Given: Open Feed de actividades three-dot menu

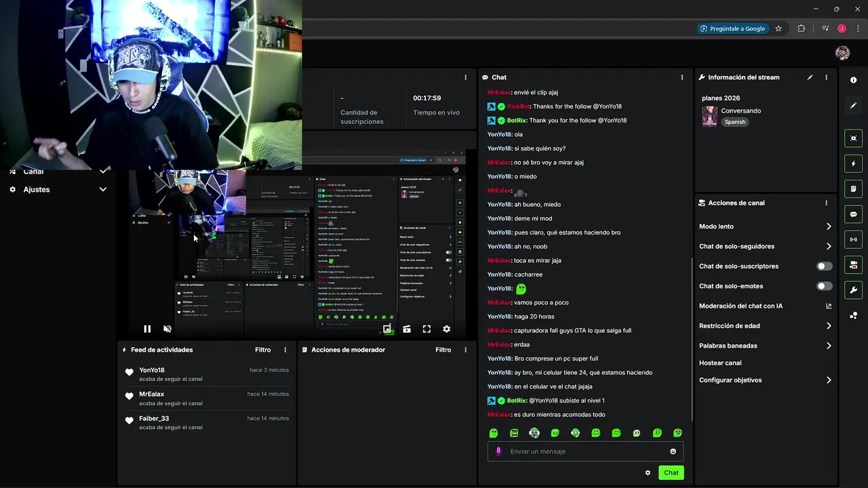Looking at the screenshot, I should pos(285,350).
